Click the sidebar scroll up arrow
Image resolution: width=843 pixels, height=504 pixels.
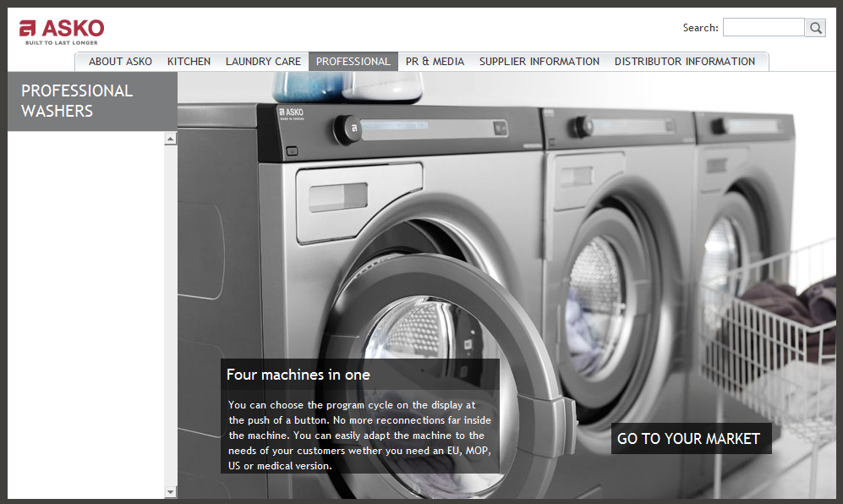pos(171,139)
